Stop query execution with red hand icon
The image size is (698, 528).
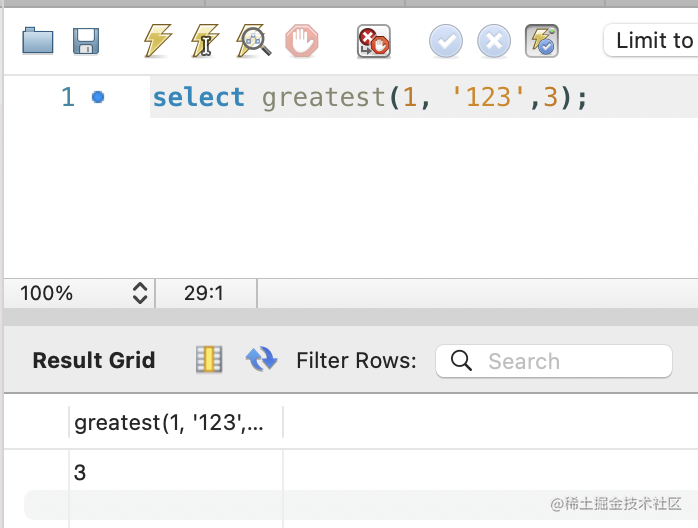tap(301, 41)
